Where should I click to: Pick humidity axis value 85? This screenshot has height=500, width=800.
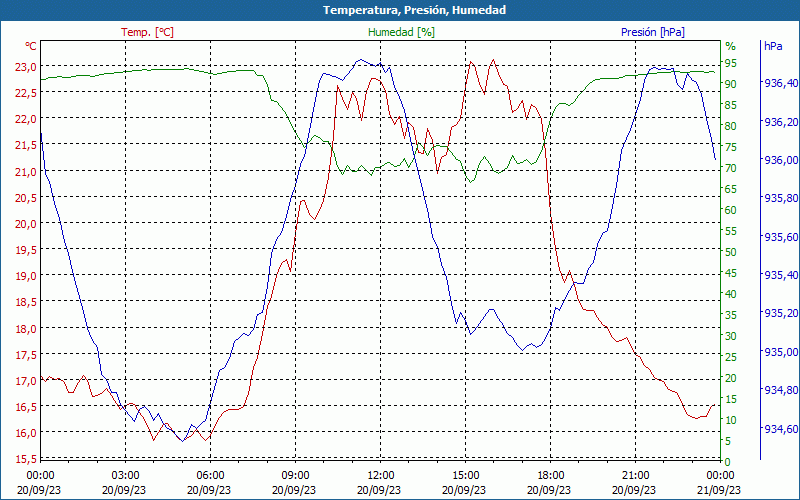coord(731,105)
